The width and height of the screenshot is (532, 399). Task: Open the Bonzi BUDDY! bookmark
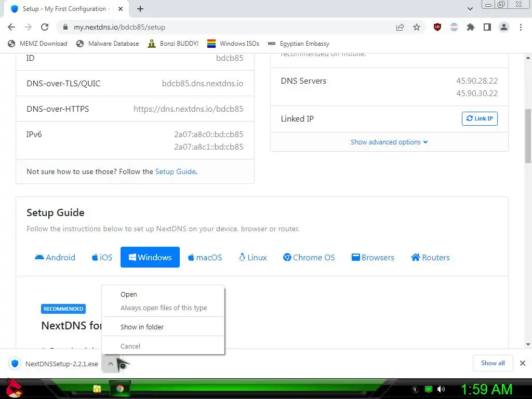(x=173, y=44)
